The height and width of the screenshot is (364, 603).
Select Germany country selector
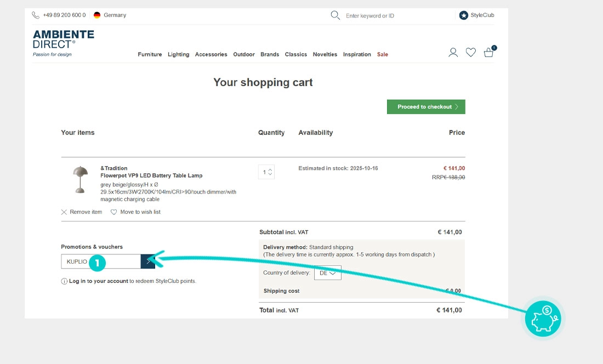pyautogui.click(x=110, y=15)
